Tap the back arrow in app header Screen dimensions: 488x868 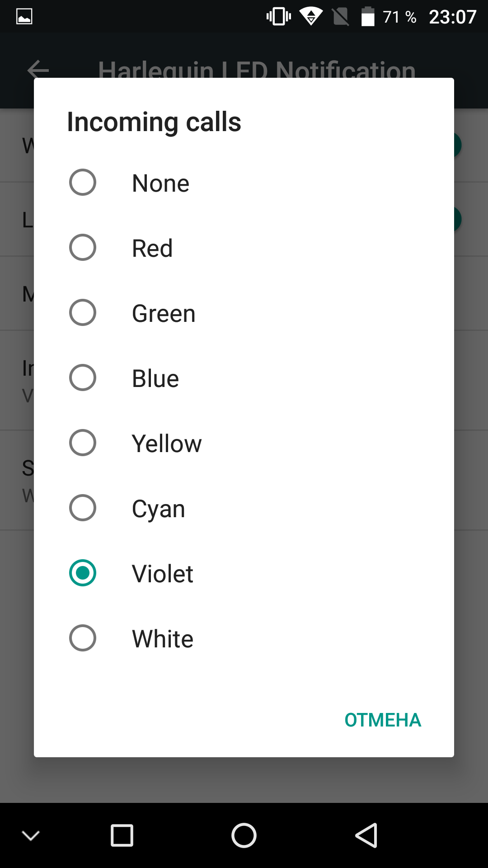[x=38, y=70]
